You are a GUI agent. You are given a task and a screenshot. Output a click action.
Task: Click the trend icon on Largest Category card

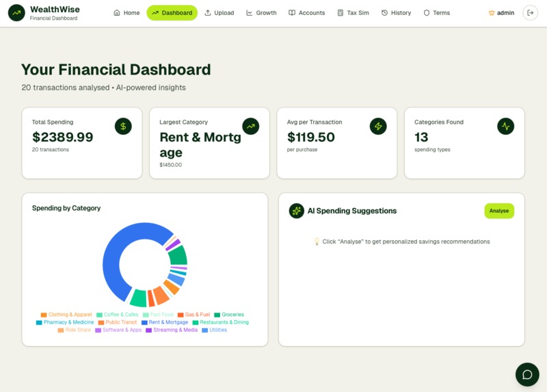coord(251,126)
